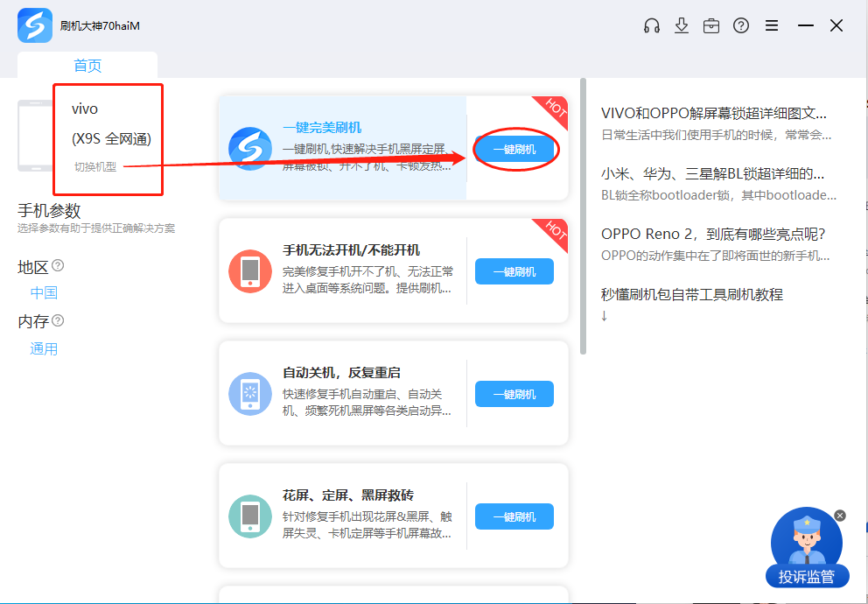Click the 自动关机，反复重启 heading
The width and height of the screenshot is (868, 604).
[x=341, y=373]
